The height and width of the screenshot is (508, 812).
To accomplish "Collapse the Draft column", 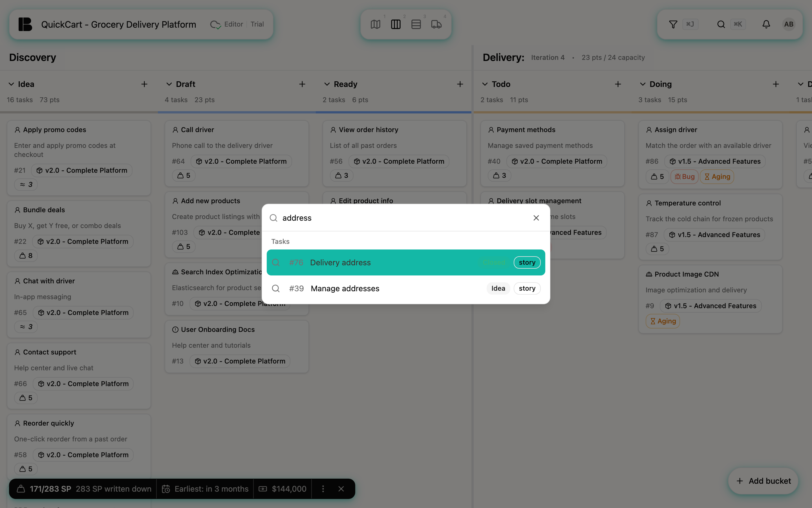I will pyautogui.click(x=169, y=84).
